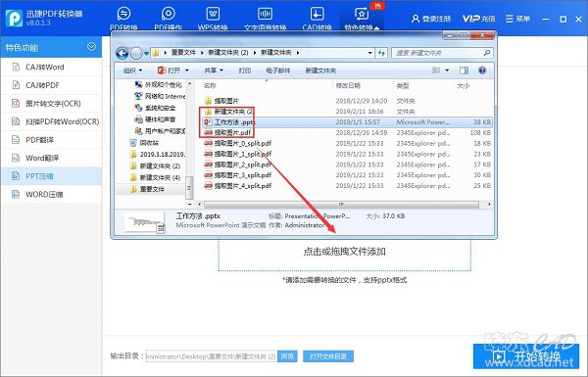Select CAJ转PDF in sidebar
The image size is (588, 377).
(51, 85)
